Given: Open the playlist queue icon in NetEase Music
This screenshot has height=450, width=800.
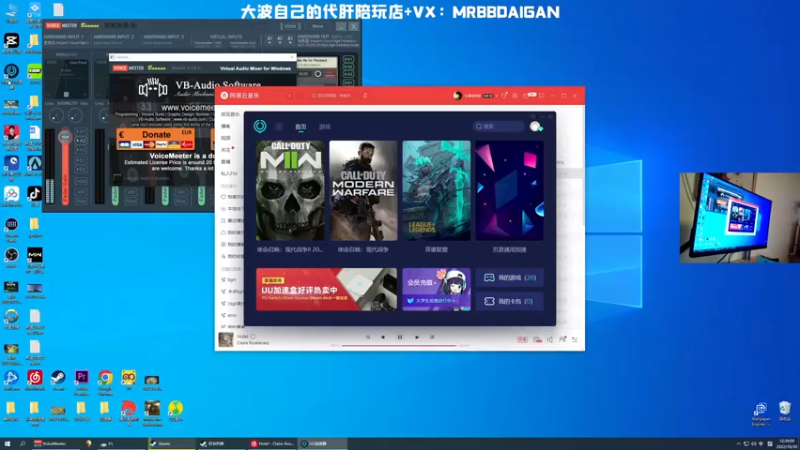Looking at the screenshot, I should coord(575,339).
